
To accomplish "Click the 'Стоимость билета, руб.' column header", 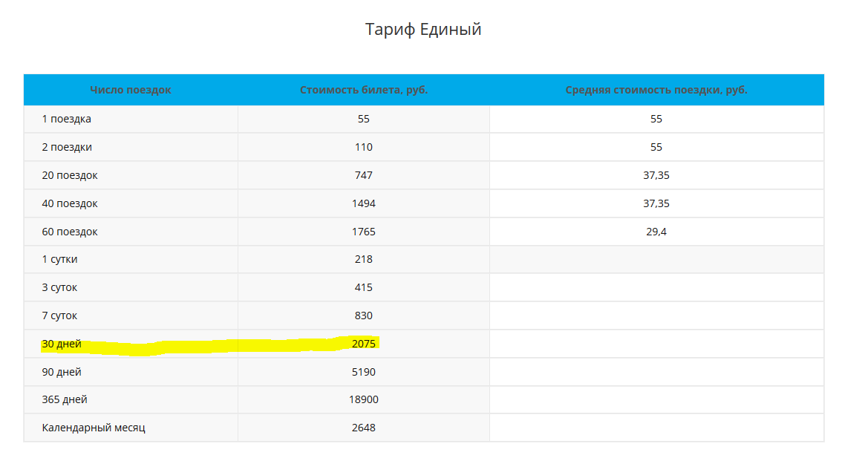I will pyautogui.click(x=364, y=90).
